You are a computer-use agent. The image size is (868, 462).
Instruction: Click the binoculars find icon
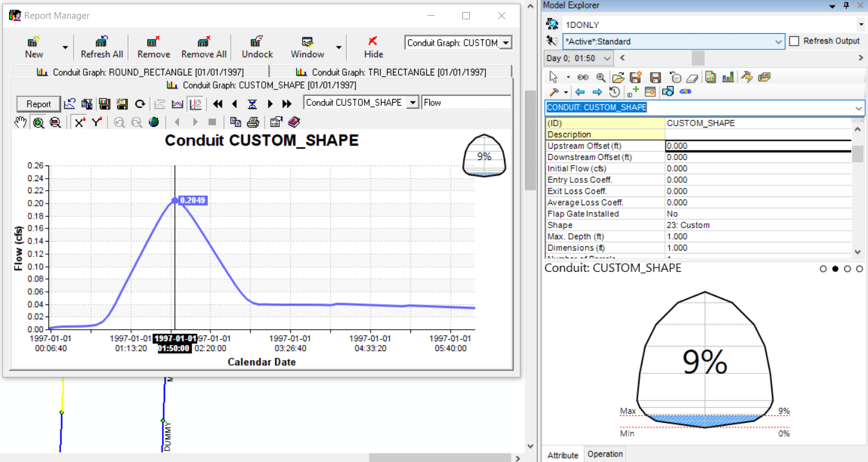pyautogui.click(x=583, y=77)
